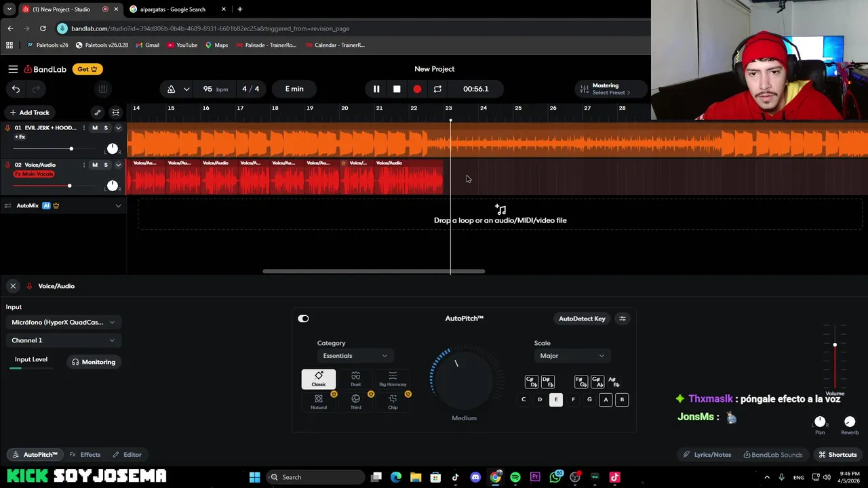Select the Third AutoPitch preset
This screenshot has height=488, width=868.
355,402
